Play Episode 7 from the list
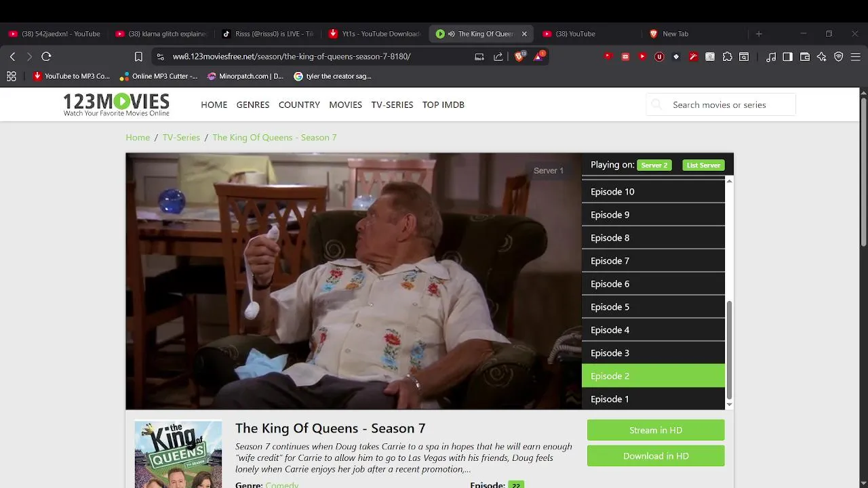868x488 pixels. (653, 261)
